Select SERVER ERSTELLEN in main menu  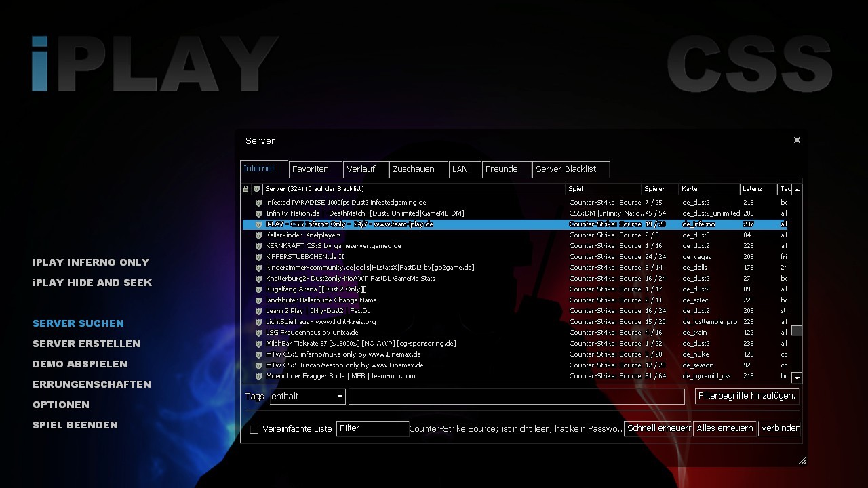click(x=86, y=344)
